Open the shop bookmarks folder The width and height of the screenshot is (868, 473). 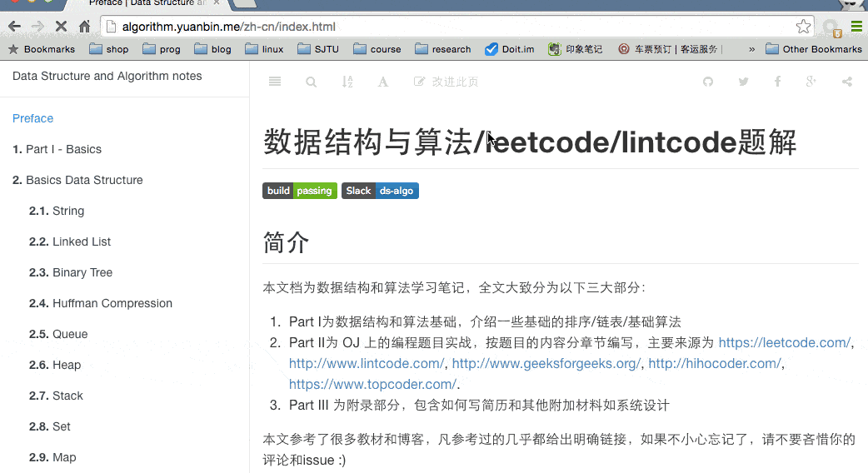[x=109, y=49]
